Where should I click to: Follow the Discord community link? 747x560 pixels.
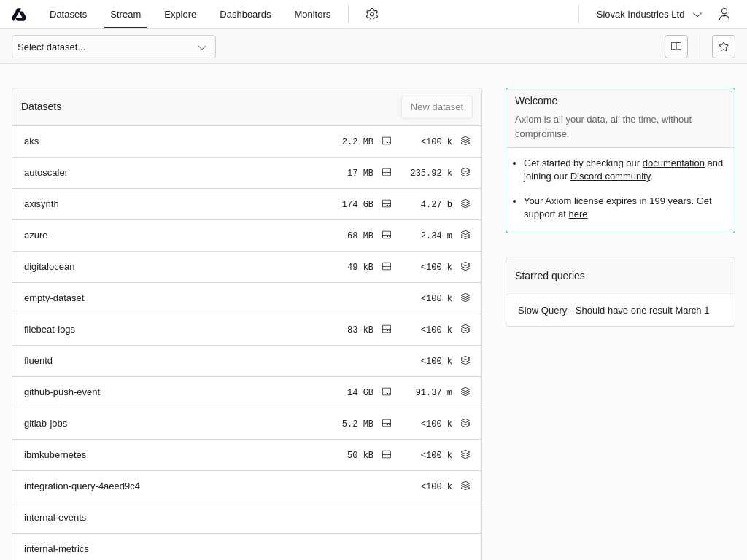610,176
